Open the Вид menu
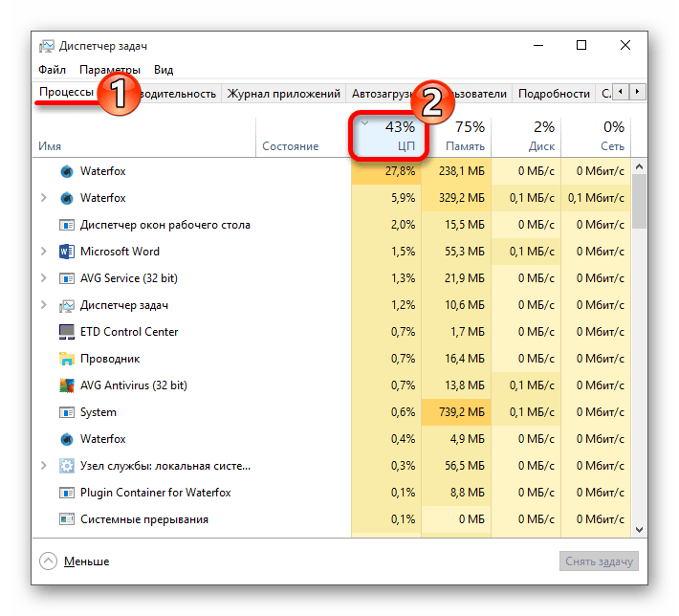The image size is (679, 616). click(x=164, y=70)
